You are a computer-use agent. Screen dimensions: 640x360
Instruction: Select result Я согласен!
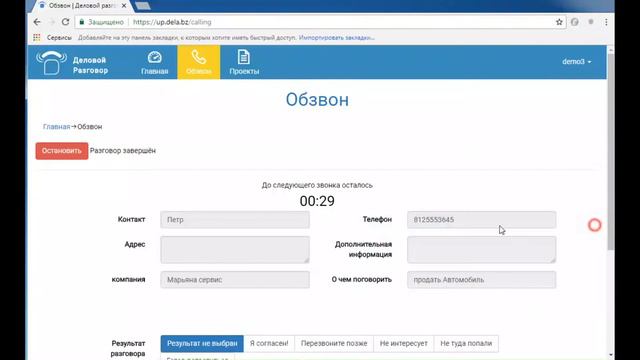[269, 343]
